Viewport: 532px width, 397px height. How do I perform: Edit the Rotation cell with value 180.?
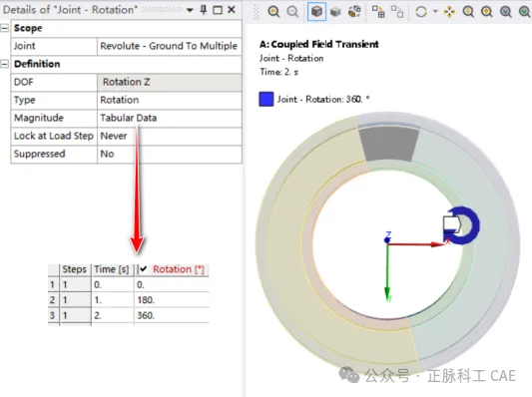[172, 300]
